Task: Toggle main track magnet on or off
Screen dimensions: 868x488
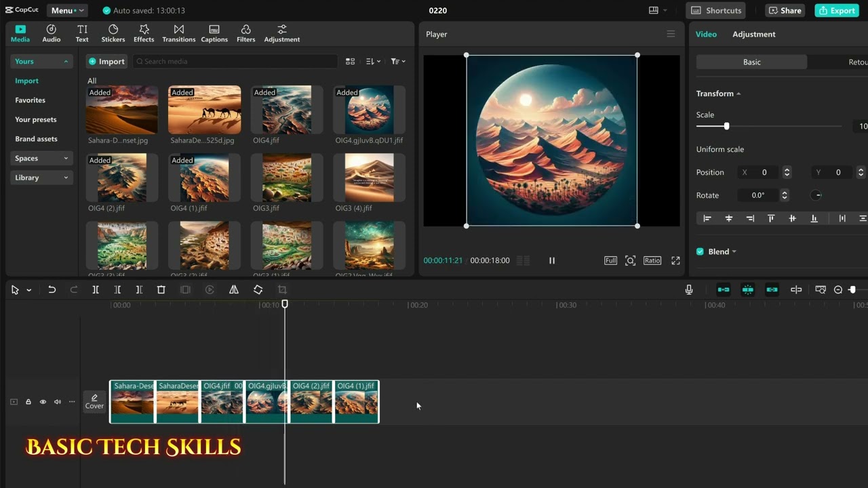Action: click(x=724, y=289)
